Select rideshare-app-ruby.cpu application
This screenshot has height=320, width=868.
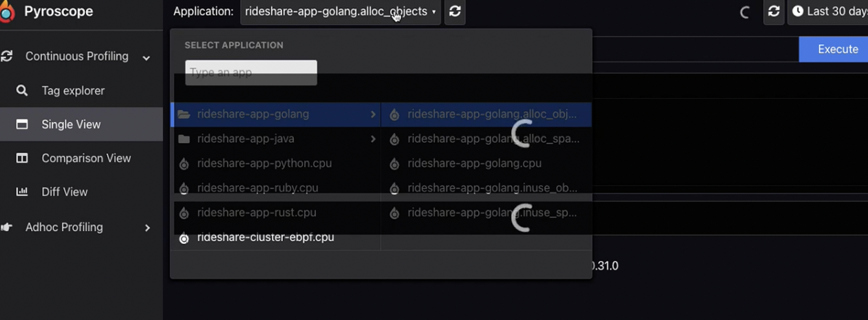pyautogui.click(x=276, y=188)
